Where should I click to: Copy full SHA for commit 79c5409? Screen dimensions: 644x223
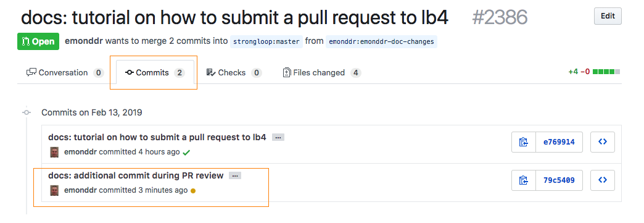click(524, 180)
